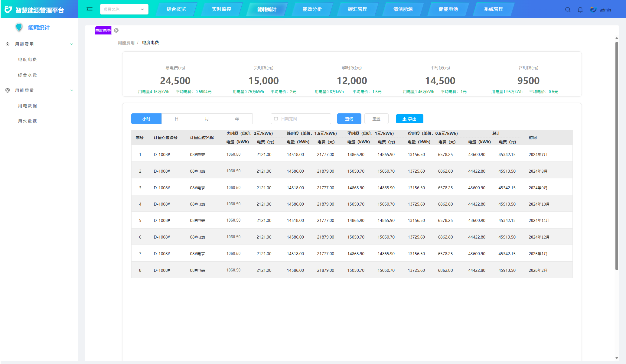The height and width of the screenshot is (364, 626).
Task: Click the 峰时段 value 12,000
Action: point(352,81)
